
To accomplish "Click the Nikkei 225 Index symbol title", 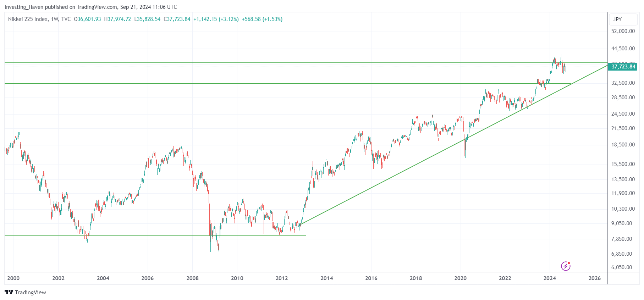I will point(28,19).
